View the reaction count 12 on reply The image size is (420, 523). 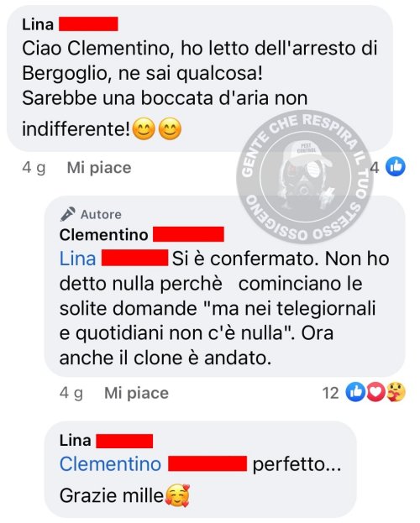330,393
